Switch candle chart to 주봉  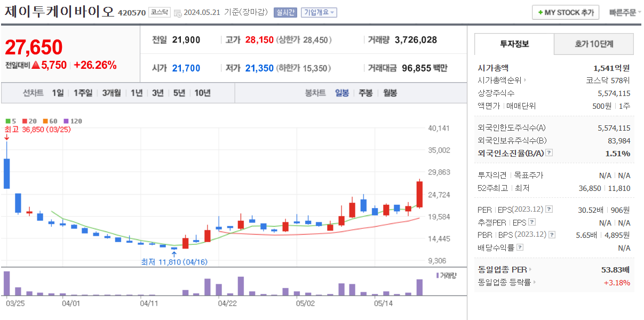(x=365, y=93)
